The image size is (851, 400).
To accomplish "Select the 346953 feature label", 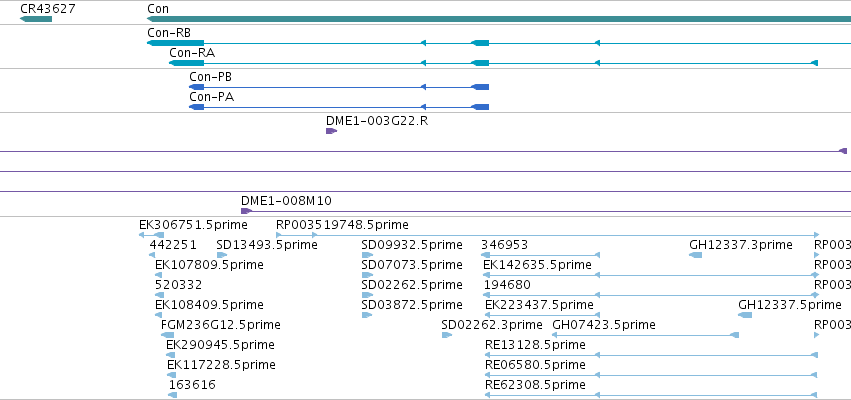I will pos(504,245).
